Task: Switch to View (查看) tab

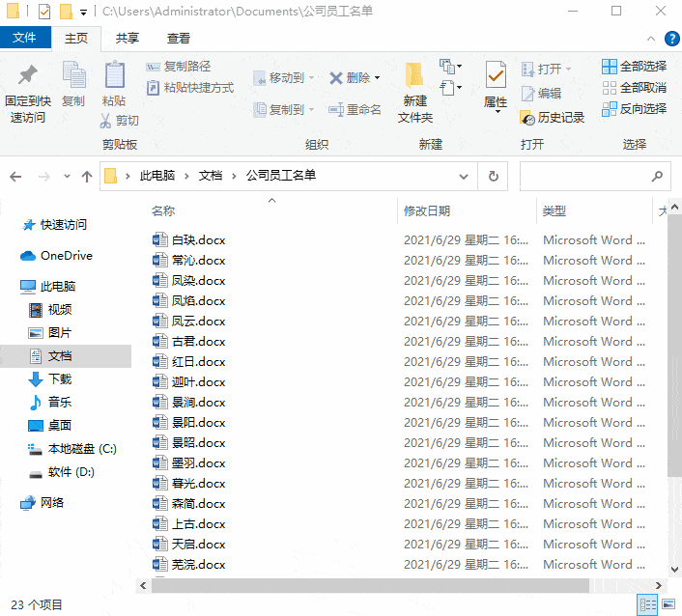Action: [179, 39]
